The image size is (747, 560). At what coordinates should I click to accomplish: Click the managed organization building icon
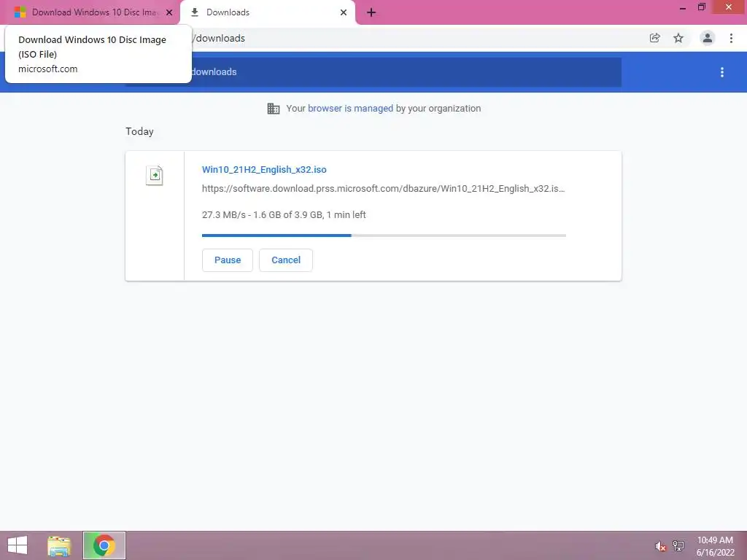point(274,109)
